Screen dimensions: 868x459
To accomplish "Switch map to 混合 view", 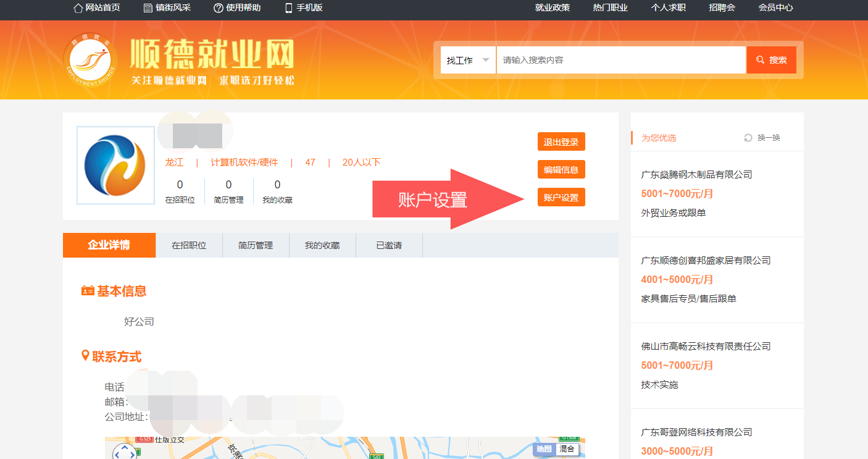I will (567, 449).
